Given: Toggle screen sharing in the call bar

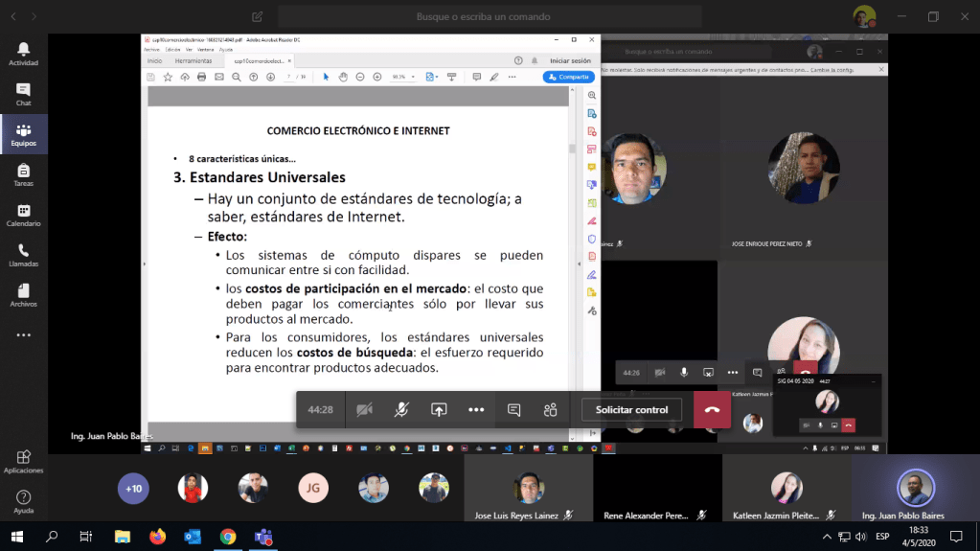Looking at the screenshot, I should (x=439, y=410).
